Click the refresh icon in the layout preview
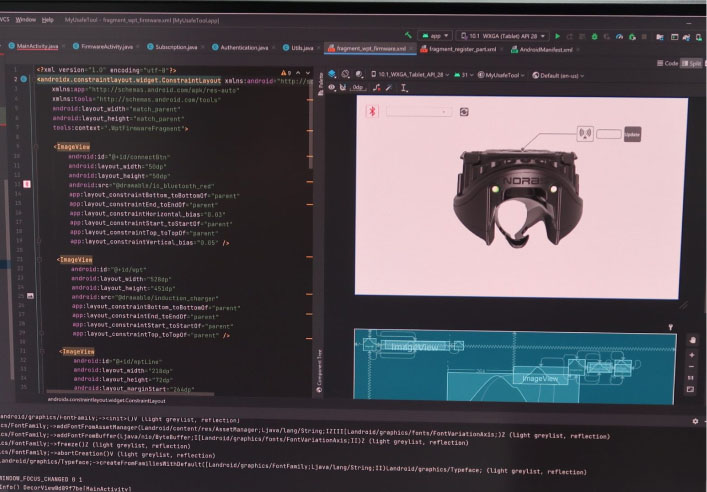Viewport: 707px width, 492px height. coord(464,112)
